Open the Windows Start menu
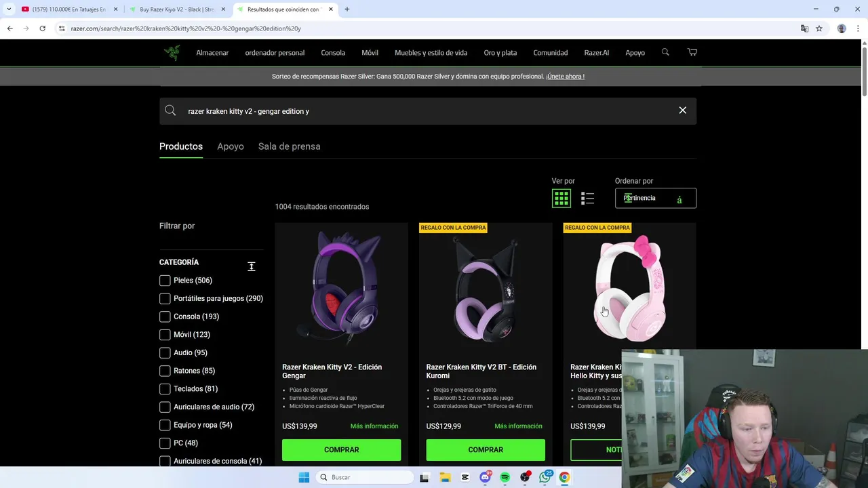The height and width of the screenshot is (488, 868). click(304, 477)
